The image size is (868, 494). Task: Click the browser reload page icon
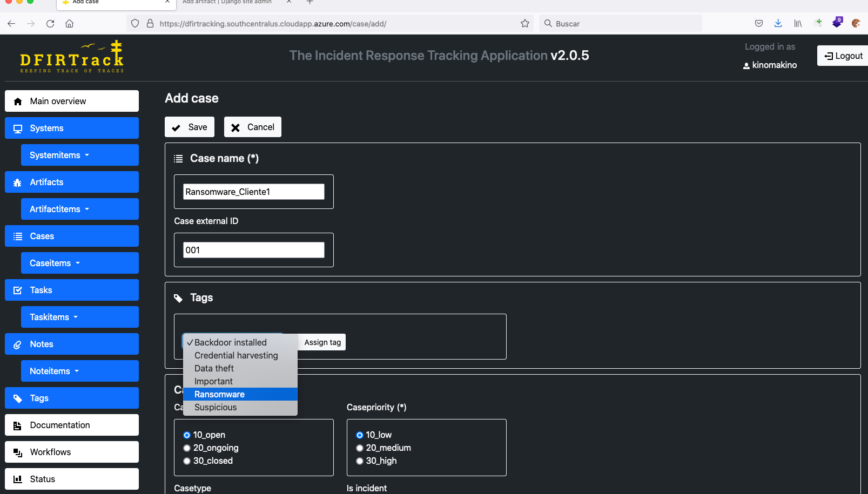(50, 24)
